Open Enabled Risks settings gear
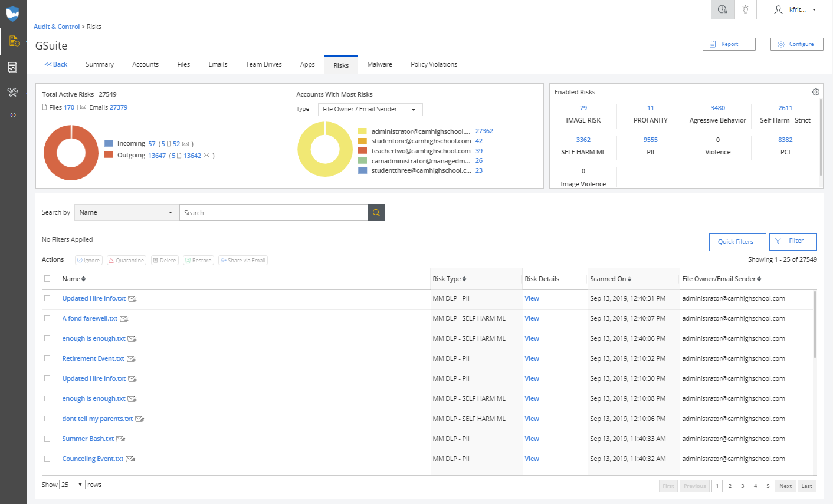833x504 pixels. [x=815, y=92]
